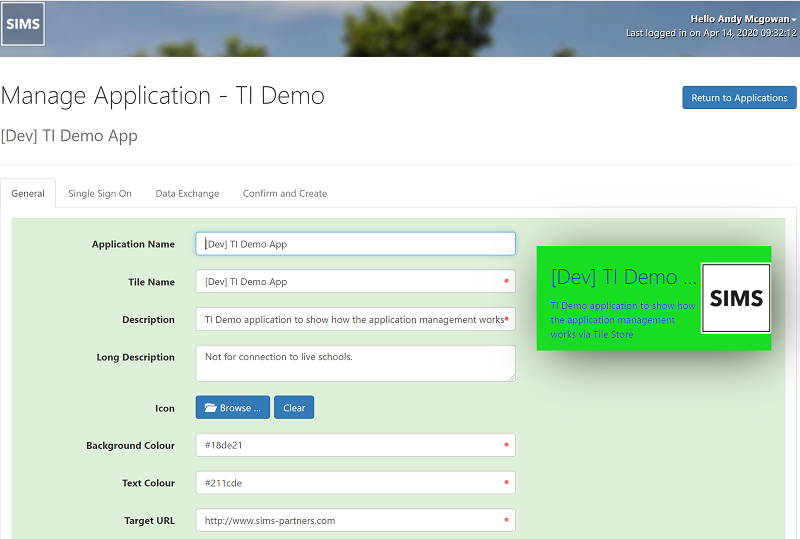Click 'Manage Application - TI Demo' heading
800x539 pixels.
point(163,96)
